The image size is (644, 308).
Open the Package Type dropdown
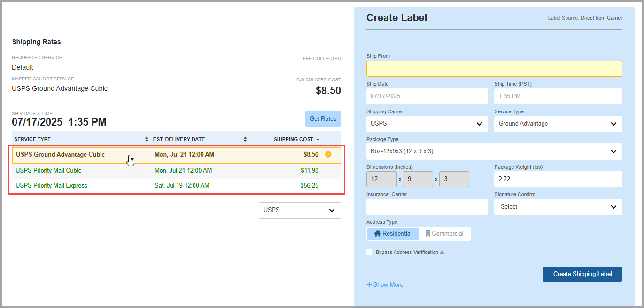tap(494, 151)
